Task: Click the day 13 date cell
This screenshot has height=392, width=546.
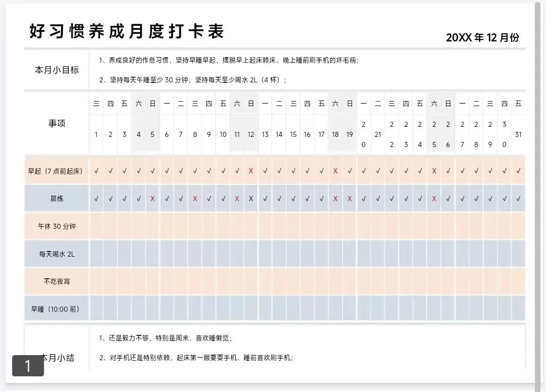Action: [265, 134]
